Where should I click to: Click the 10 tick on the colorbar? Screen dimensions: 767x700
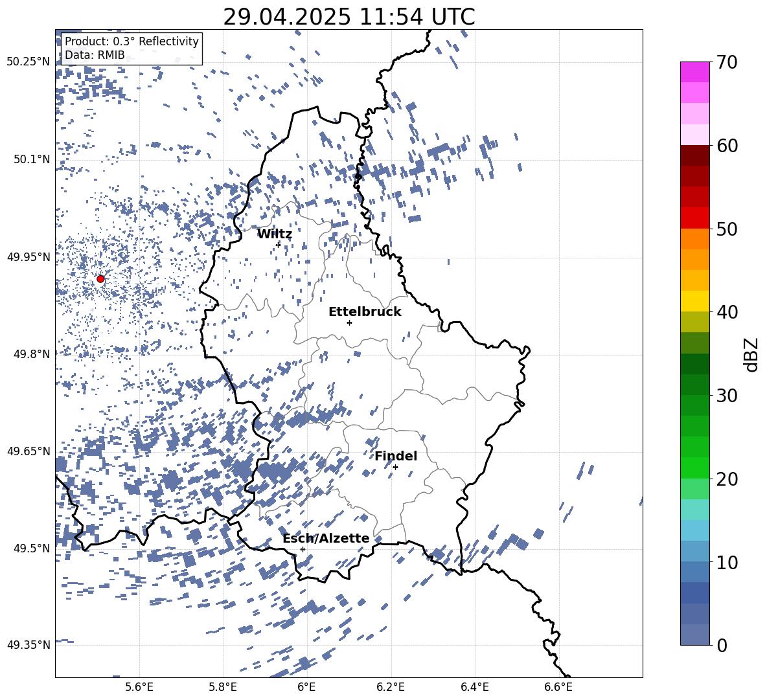(x=727, y=562)
